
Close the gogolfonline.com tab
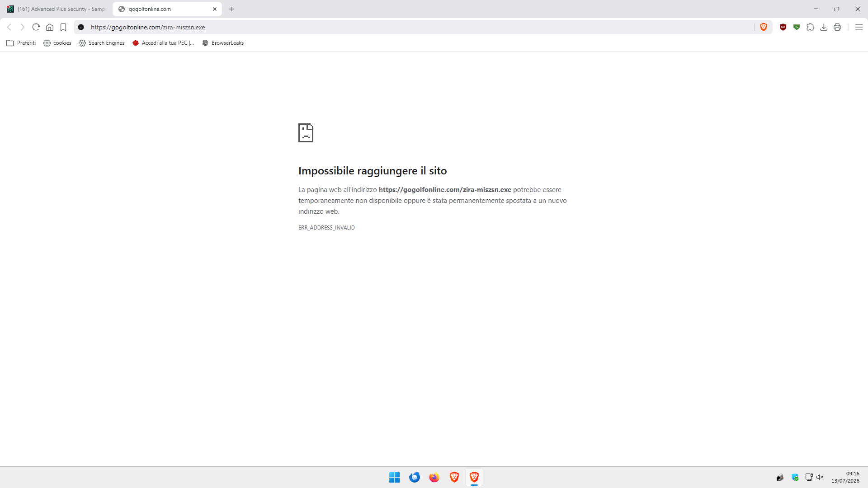[215, 9]
